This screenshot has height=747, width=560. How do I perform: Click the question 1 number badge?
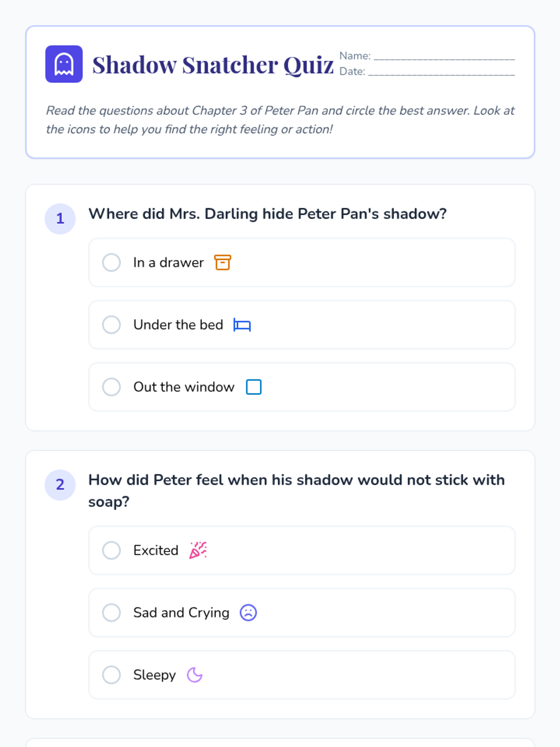(60, 218)
